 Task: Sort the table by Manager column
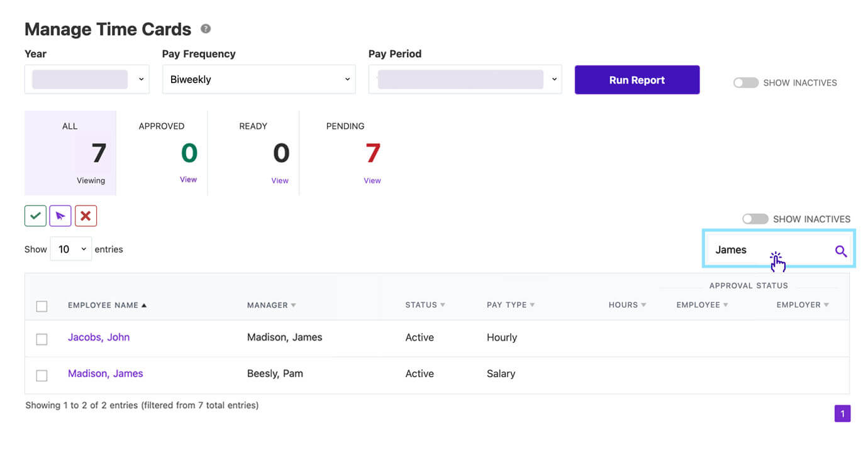coord(270,305)
